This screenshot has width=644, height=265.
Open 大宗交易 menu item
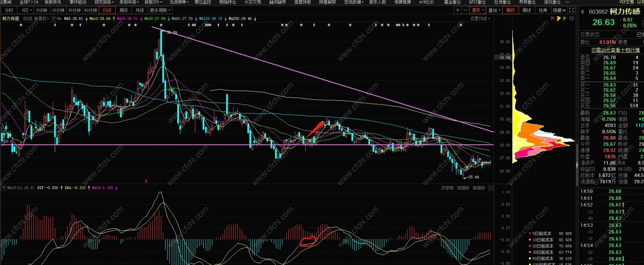point(253,2)
